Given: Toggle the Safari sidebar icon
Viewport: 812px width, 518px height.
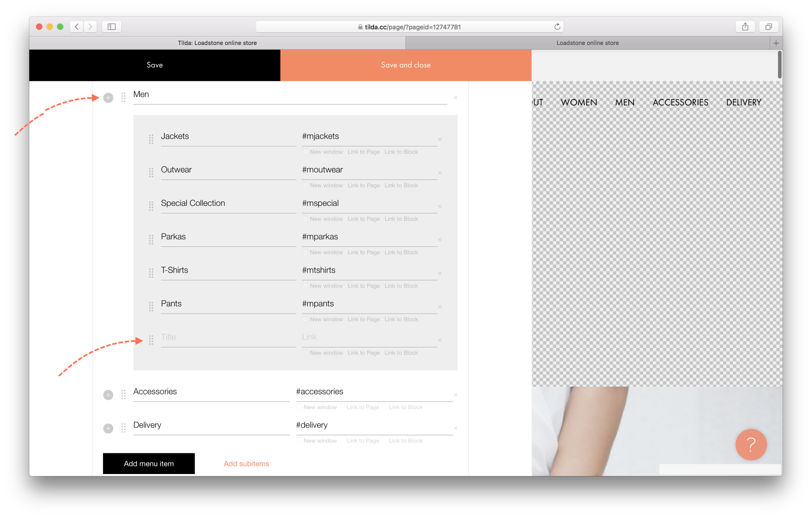Looking at the screenshot, I should [111, 27].
